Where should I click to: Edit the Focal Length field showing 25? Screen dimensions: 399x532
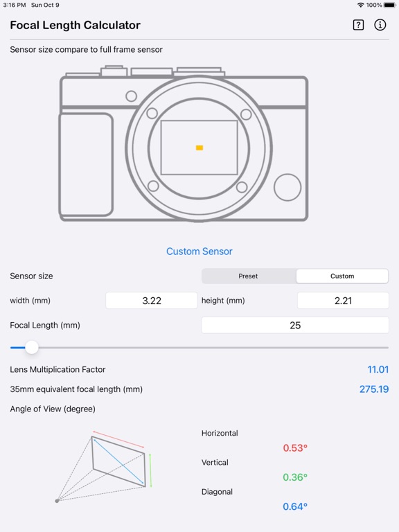tap(295, 326)
